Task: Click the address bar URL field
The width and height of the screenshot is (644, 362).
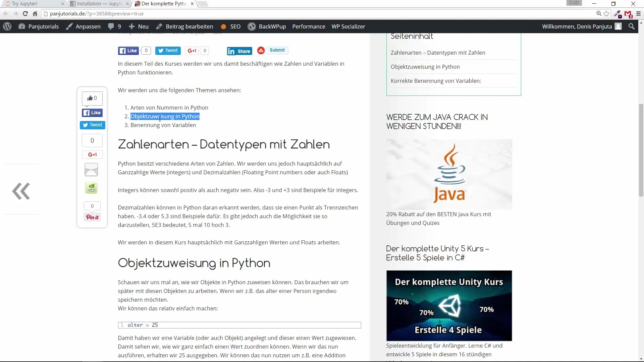Action: (319, 14)
